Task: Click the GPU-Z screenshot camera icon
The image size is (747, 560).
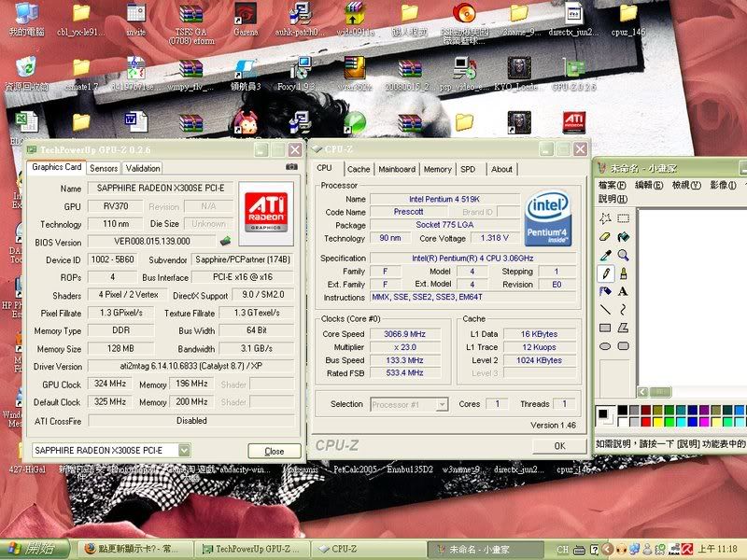Action: pos(292,167)
